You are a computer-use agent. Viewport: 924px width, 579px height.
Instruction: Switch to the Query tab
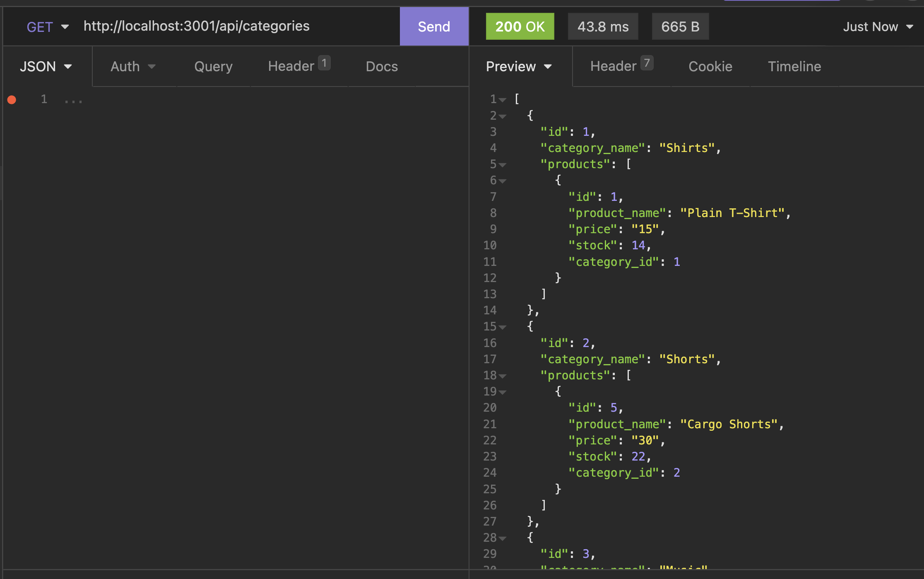213,66
